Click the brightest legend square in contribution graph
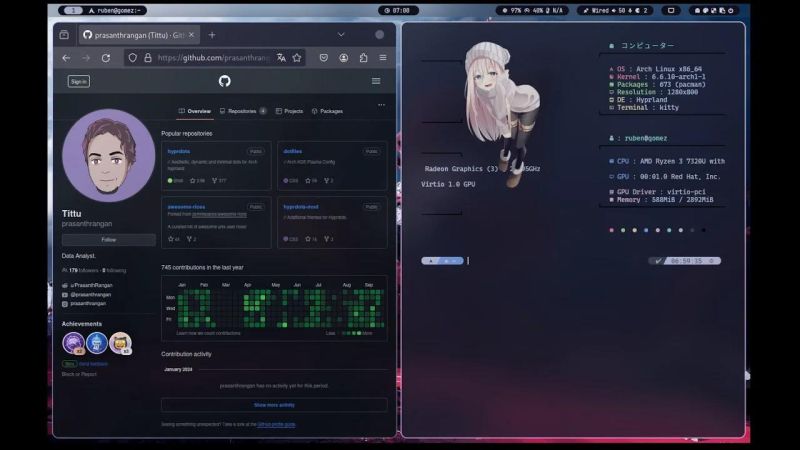 pyautogui.click(x=359, y=333)
